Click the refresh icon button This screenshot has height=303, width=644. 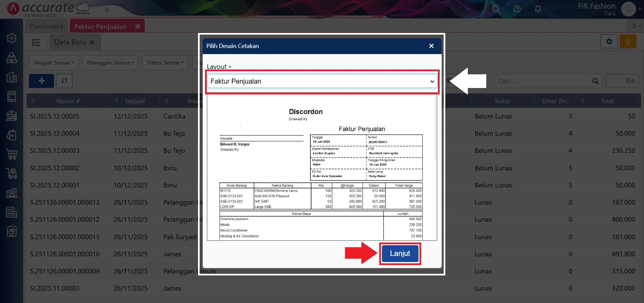pos(64,81)
